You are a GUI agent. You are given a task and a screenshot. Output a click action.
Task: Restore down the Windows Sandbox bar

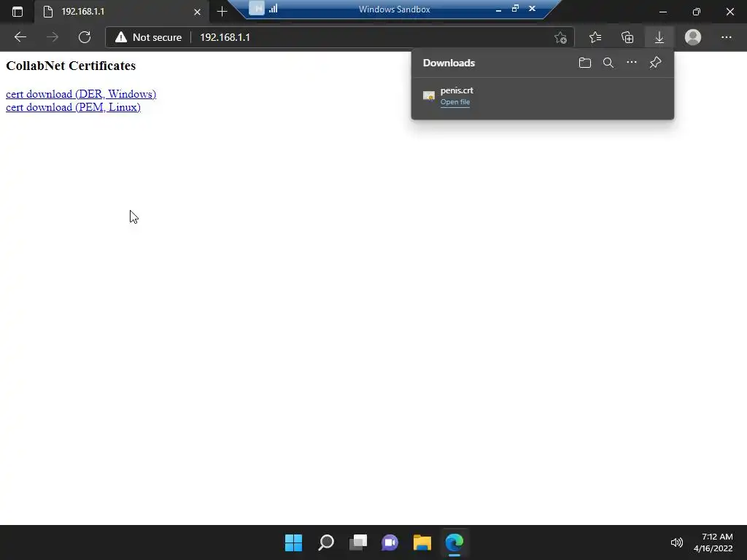515,9
